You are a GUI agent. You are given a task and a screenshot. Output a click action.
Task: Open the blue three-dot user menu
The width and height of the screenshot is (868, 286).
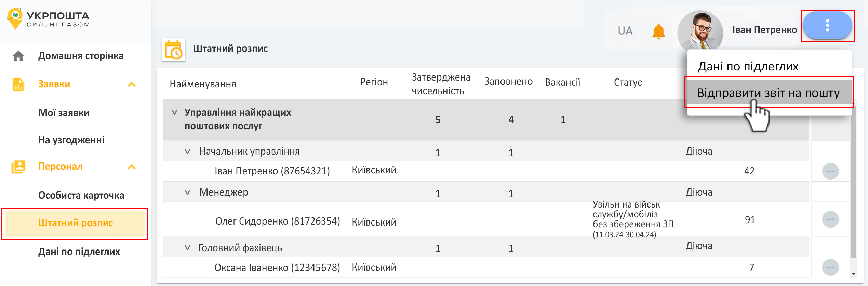(x=827, y=26)
